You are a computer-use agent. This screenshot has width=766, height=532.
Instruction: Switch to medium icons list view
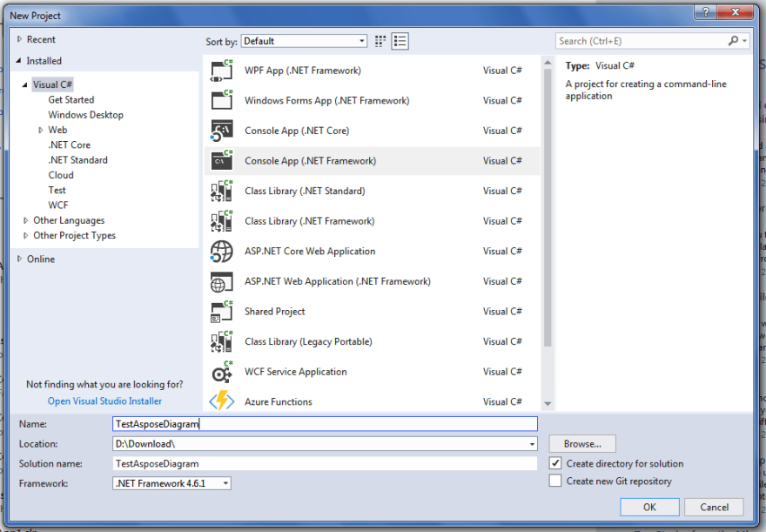(x=400, y=41)
